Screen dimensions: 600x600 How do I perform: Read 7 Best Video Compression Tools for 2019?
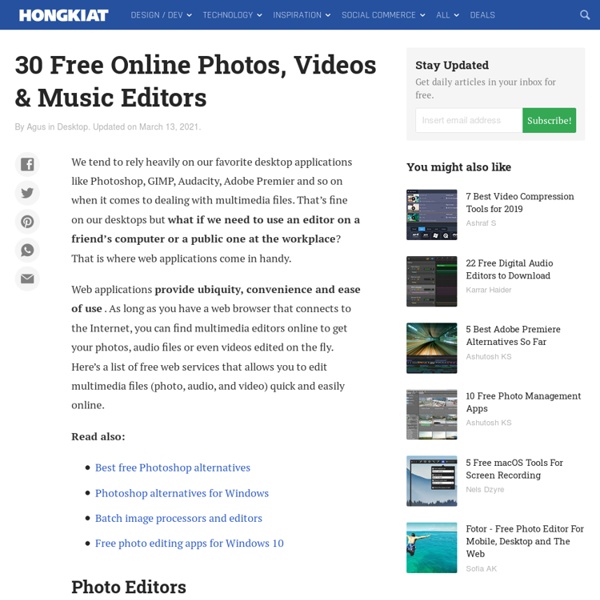click(520, 202)
